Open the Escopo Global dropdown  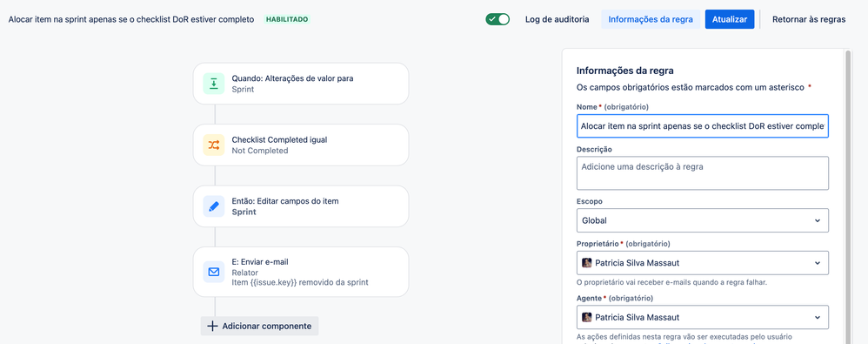pyautogui.click(x=703, y=220)
